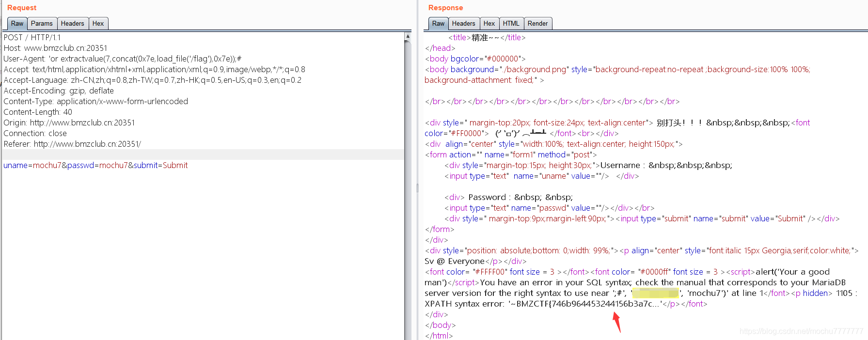Click the request scrollbar up arrow

pos(408,36)
